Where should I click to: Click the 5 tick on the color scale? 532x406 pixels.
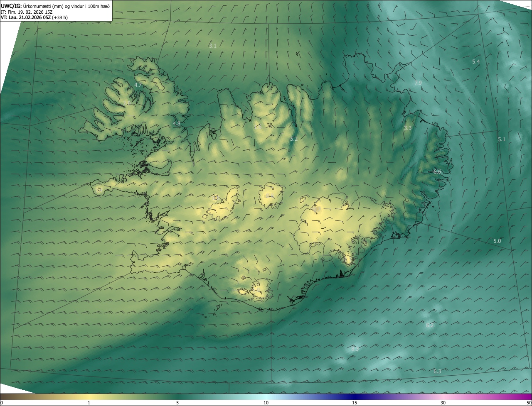177,403
